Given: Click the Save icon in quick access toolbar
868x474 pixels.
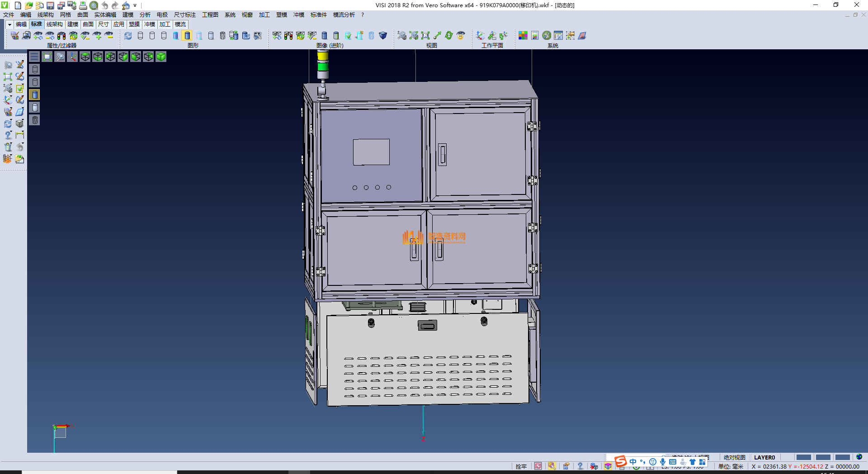Looking at the screenshot, I should 50,5.
